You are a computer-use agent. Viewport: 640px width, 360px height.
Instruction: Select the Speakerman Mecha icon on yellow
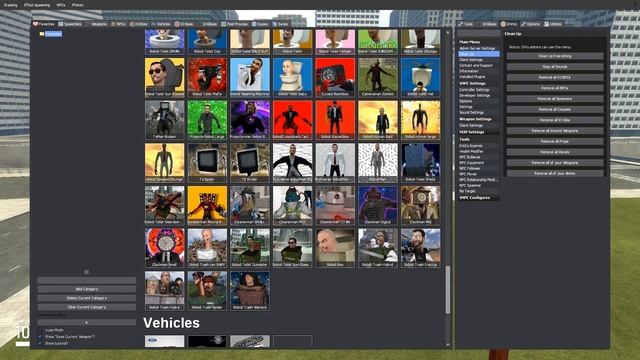point(207,205)
